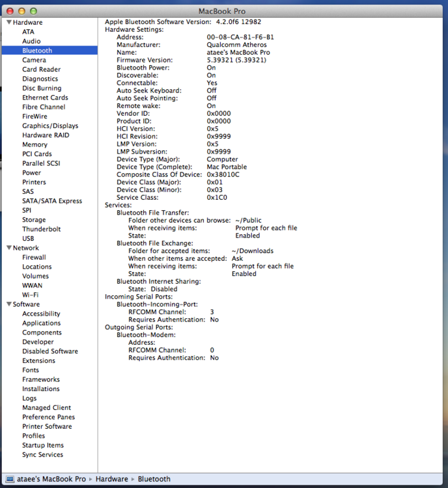Image resolution: width=448 pixels, height=488 pixels.
Task: Select WWAN in the sidebar
Action: (x=32, y=286)
